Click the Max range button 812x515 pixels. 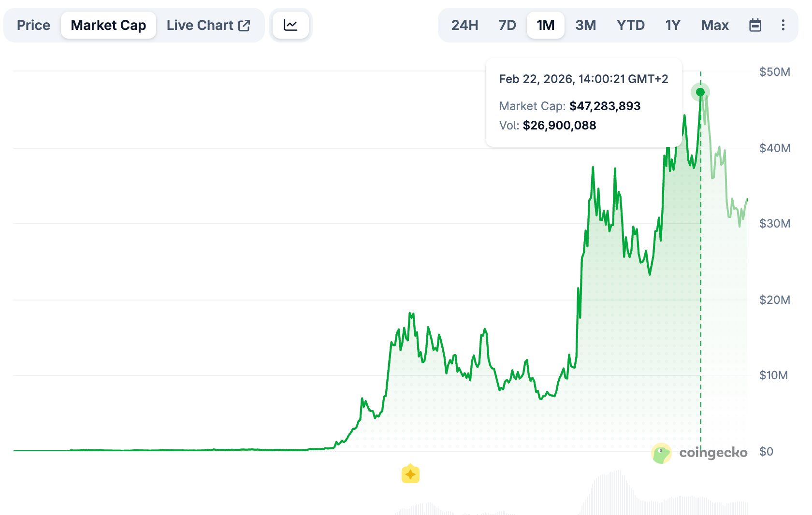pos(715,25)
